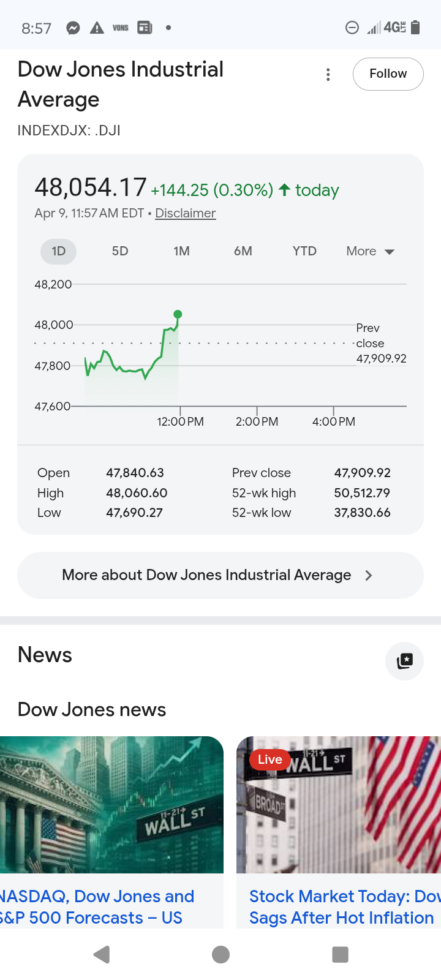Tap the High value 48,060.60
Image resolution: width=441 pixels, height=980 pixels.
click(x=137, y=493)
